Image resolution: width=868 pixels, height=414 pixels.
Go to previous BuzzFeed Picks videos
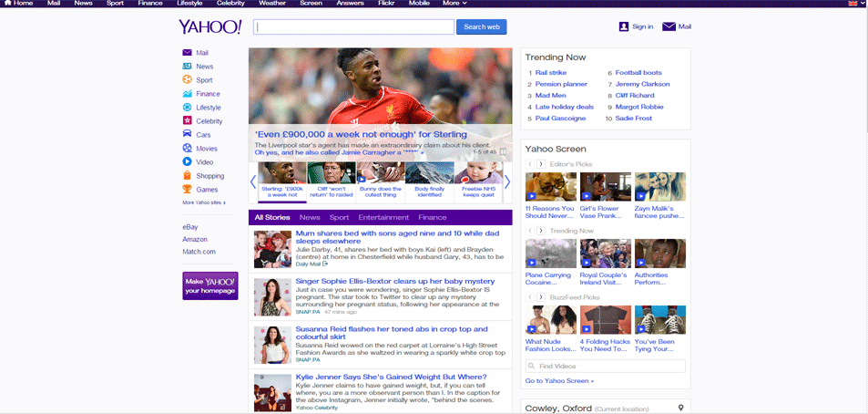530,297
